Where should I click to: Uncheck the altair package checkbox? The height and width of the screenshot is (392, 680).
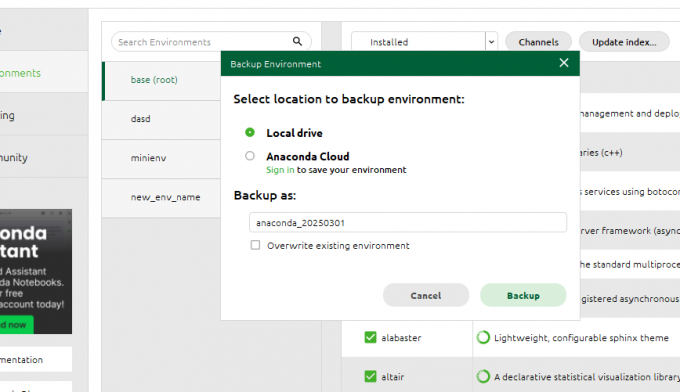tap(370, 376)
